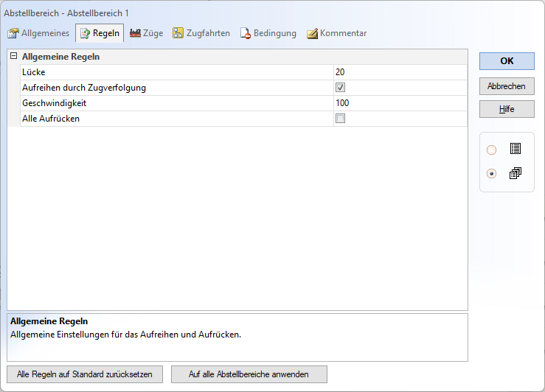Collapse the Allgemeine Regeln section
The width and height of the screenshot is (545, 392).
tap(13, 56)
